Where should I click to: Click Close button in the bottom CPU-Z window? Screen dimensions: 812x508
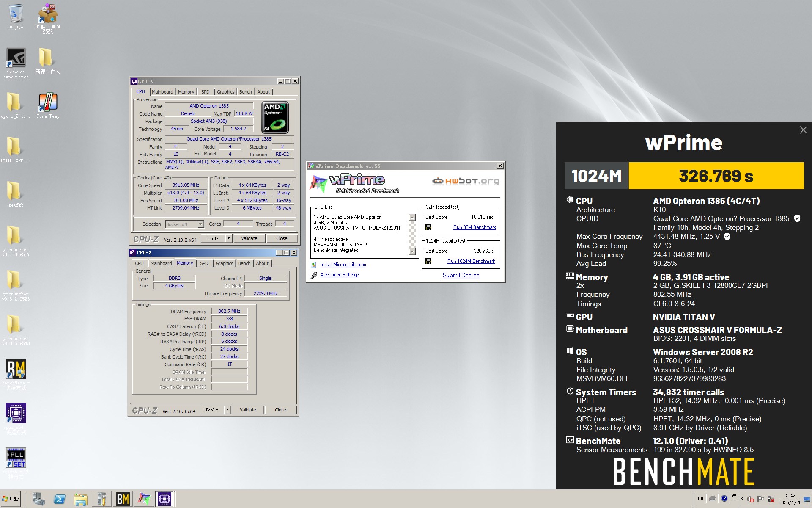(280, 410)
